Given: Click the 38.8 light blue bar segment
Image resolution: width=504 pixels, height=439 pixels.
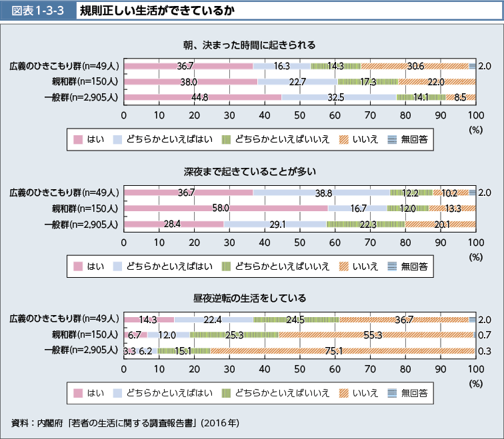Looking at the screenshot, I should click(321, 193).
